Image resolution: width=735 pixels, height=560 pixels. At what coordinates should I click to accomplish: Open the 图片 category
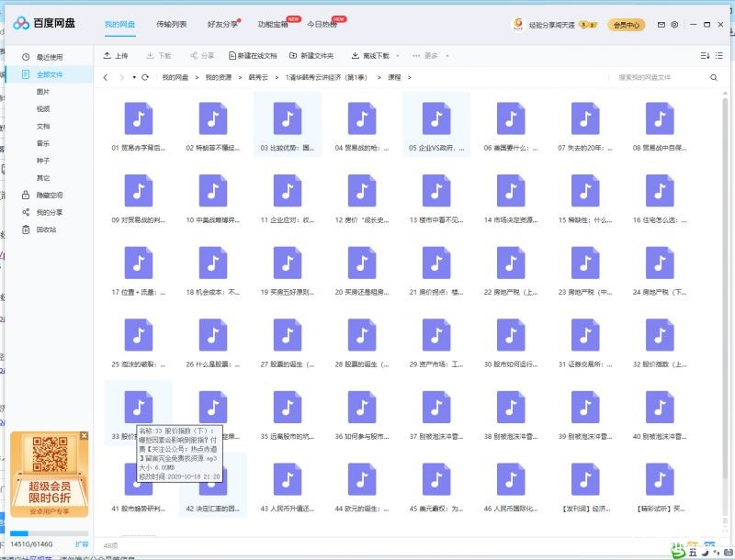click(x=42, y=92)
